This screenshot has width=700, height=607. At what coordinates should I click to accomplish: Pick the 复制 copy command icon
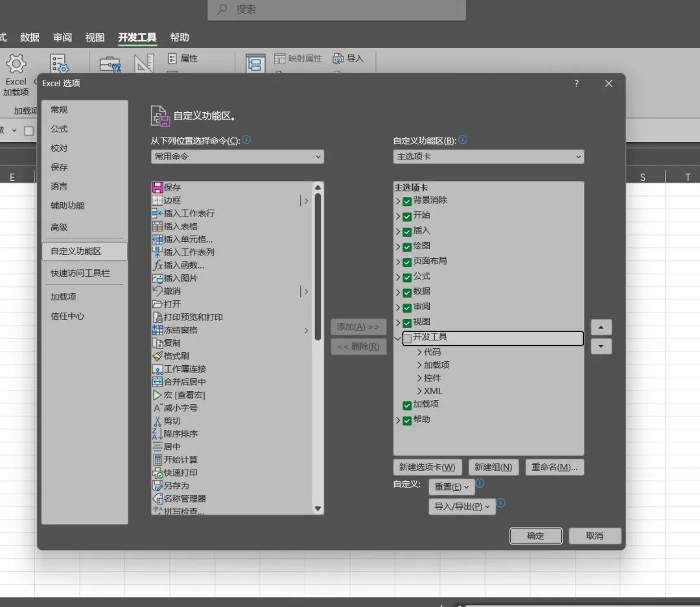coord(157,343)
